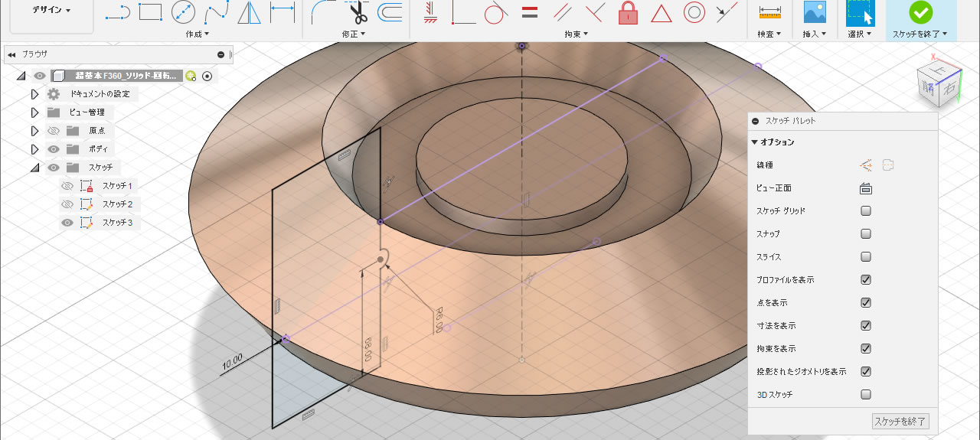The height and width of the screenshot is (440, 980).
Task: Enable スライス checkbox
Action: 866,256
